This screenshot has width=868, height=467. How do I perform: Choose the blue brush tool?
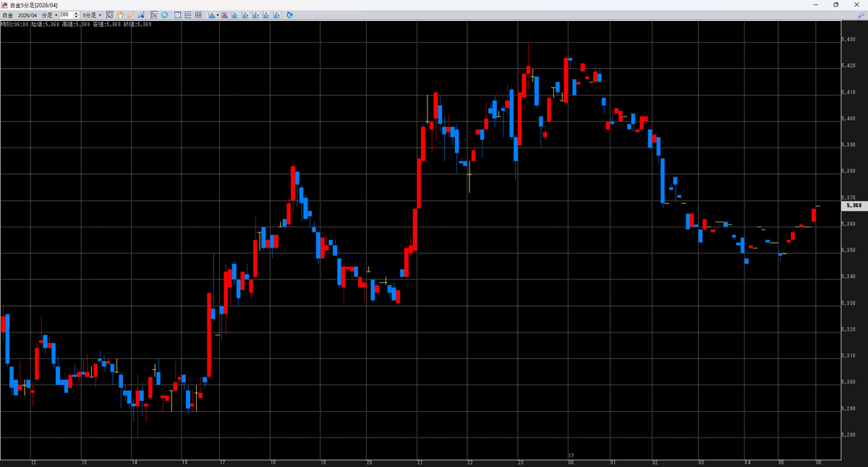coord(140,14)
